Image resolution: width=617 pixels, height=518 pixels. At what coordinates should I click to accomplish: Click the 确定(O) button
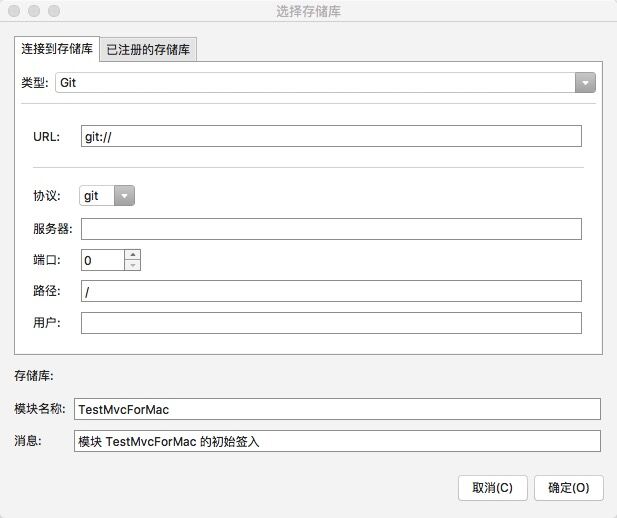[569, 488]
